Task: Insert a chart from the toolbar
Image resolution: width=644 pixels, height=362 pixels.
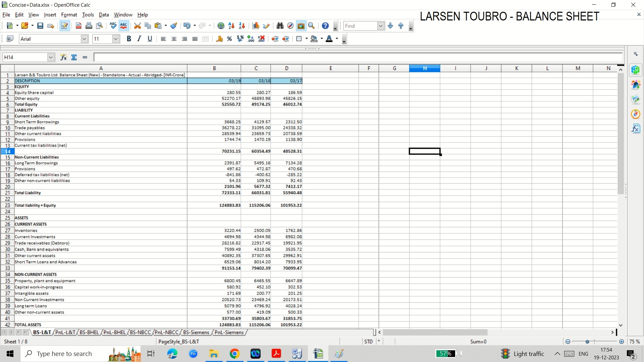Action: click(x=256, y=26)
